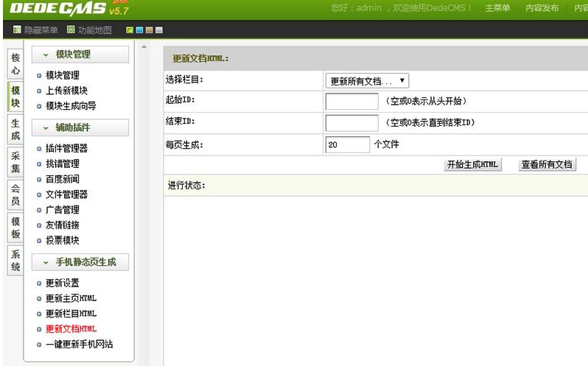This screenshot has height=366, width=588.
Task: Open the 选择栏目 dropdown
Action: coord(367,80)
